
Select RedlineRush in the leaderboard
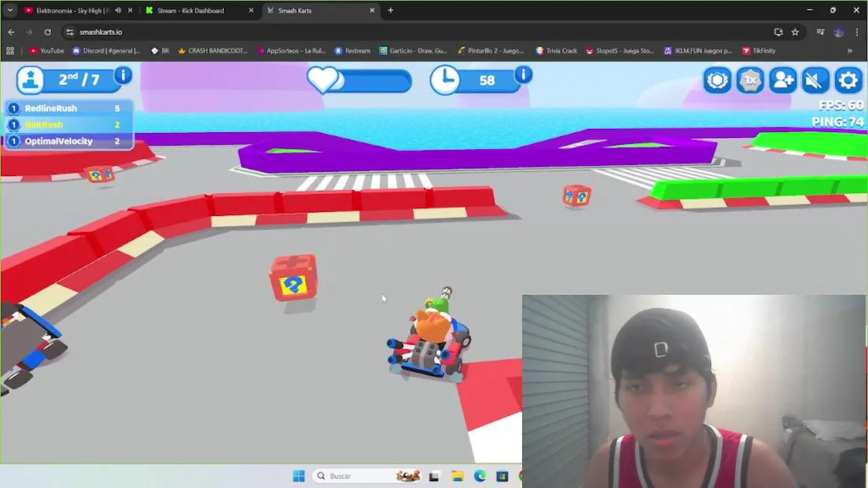pos(68,108)
